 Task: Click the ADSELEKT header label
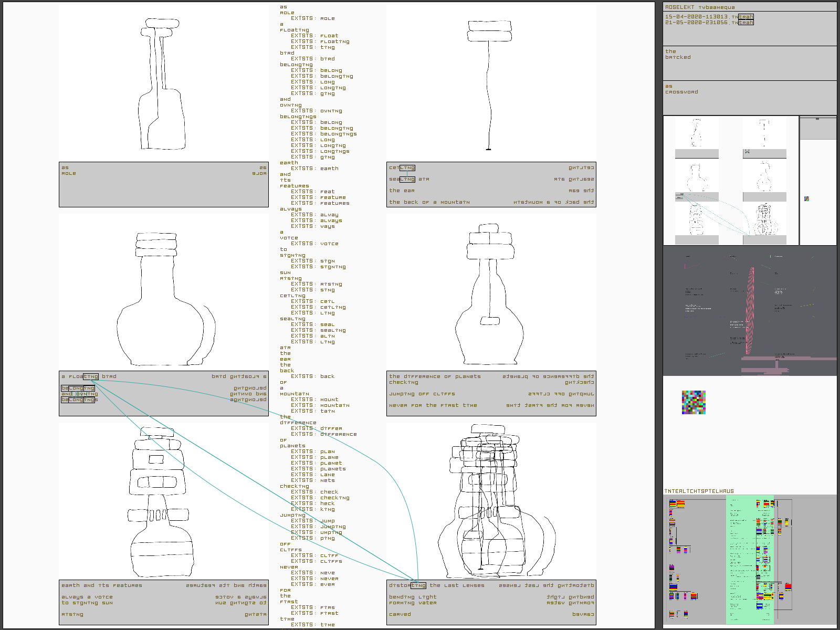pos(679,7)
